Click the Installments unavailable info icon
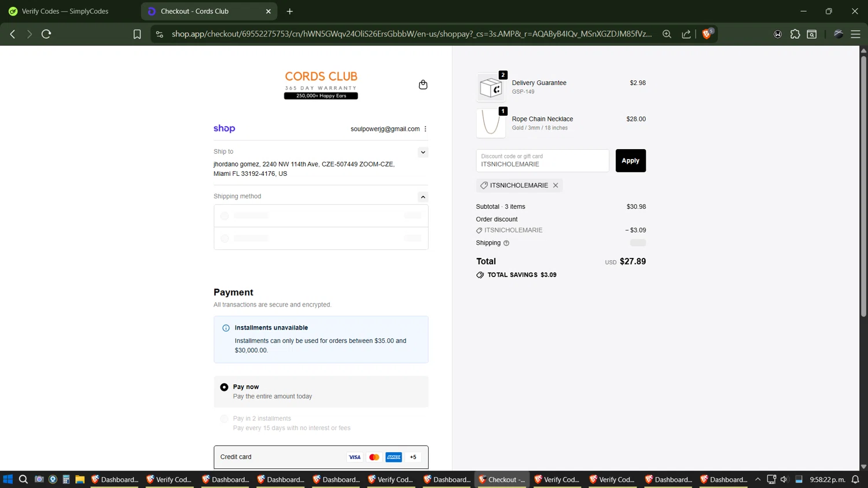Screen dimensions: 868x488 pos(226,328)
